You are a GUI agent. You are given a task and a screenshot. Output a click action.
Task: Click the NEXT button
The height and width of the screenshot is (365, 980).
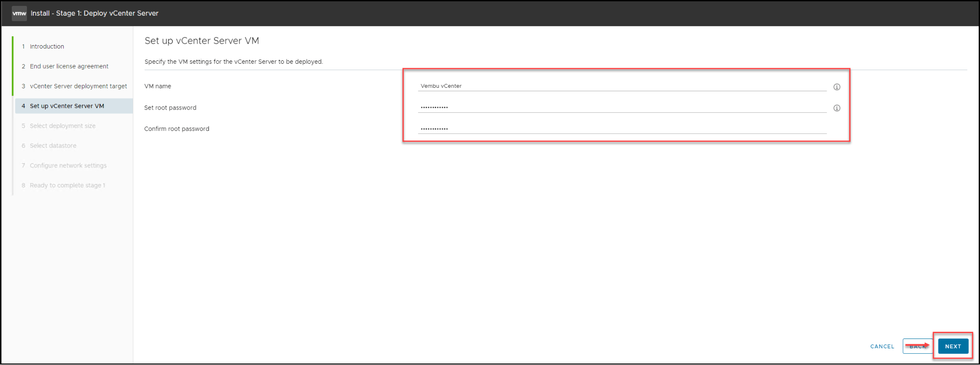pos(953,346)
